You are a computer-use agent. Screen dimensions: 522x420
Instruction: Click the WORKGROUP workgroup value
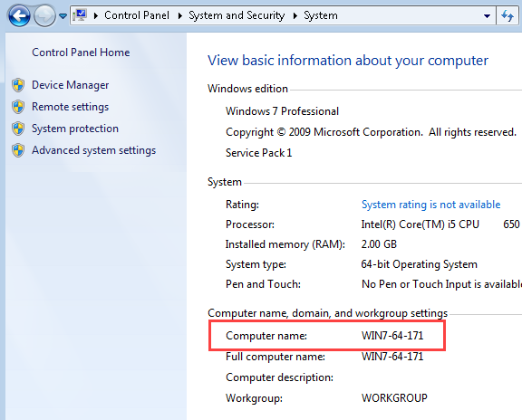(x=394, y=398)
